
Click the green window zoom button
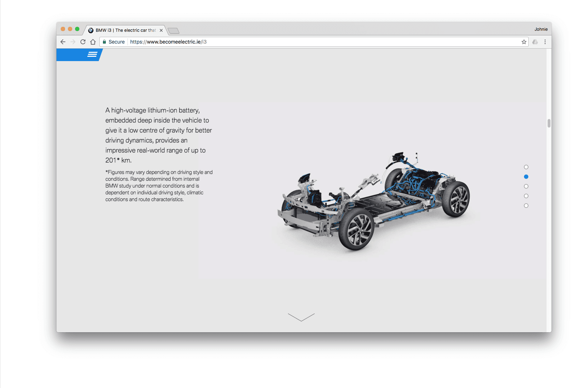coord(77,29)
